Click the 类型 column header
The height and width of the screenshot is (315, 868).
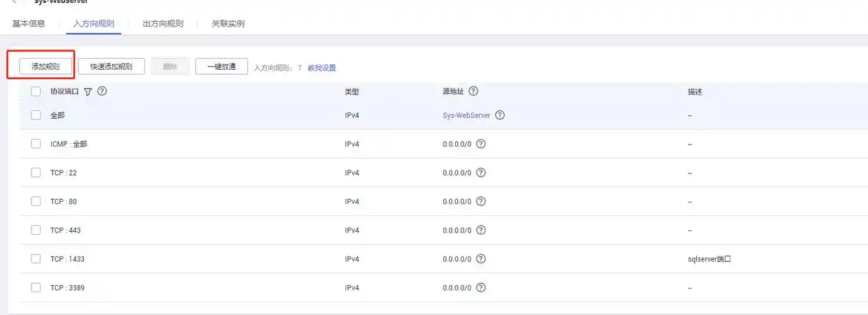tap(352, 91)
